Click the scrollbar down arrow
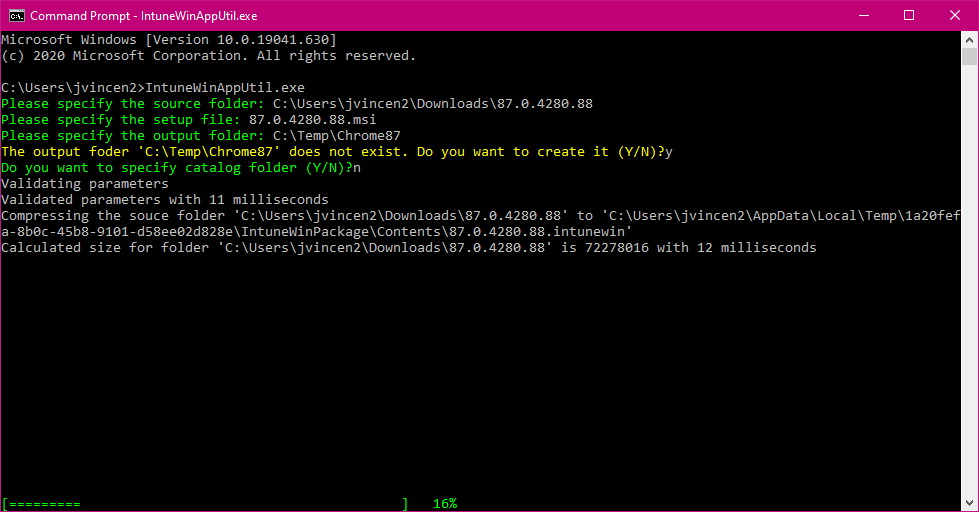Viewport: 979px width, 512px height. (x=969, y=503)
